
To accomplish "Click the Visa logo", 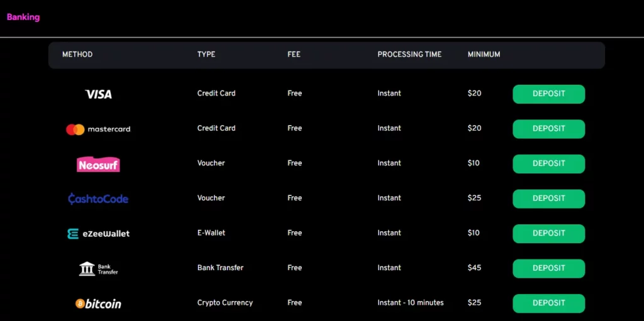I will [x=98, y=94].
